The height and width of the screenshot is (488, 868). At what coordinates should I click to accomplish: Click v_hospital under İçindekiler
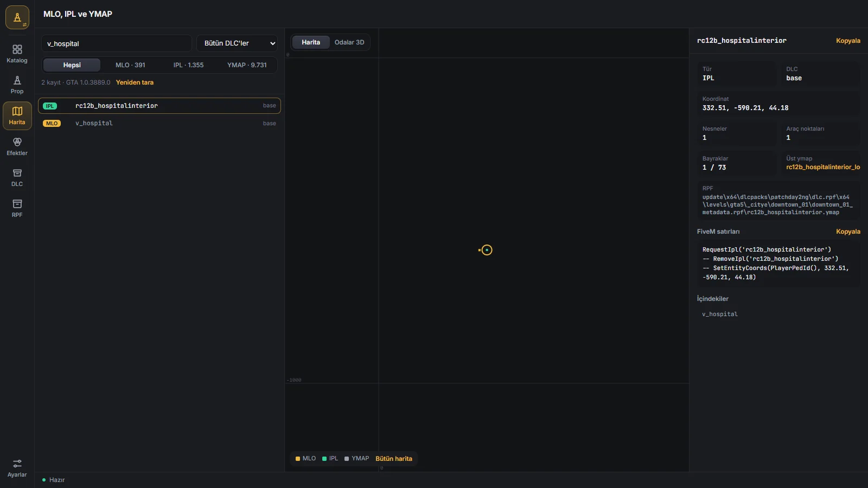point(720,314)
